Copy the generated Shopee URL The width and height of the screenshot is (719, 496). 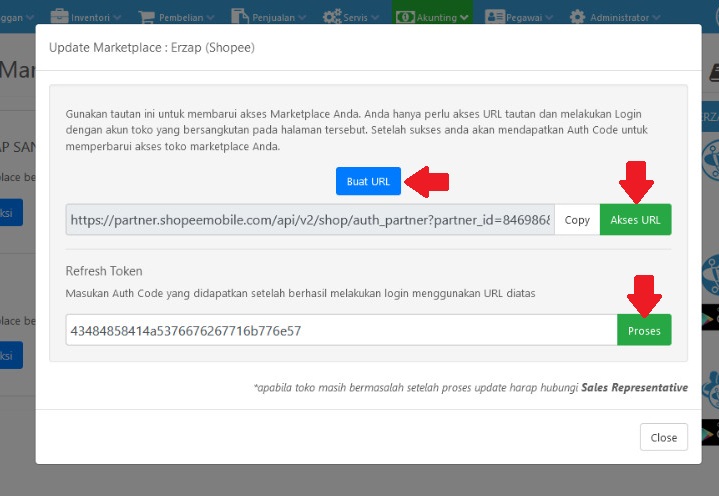(x=577, y=220)
